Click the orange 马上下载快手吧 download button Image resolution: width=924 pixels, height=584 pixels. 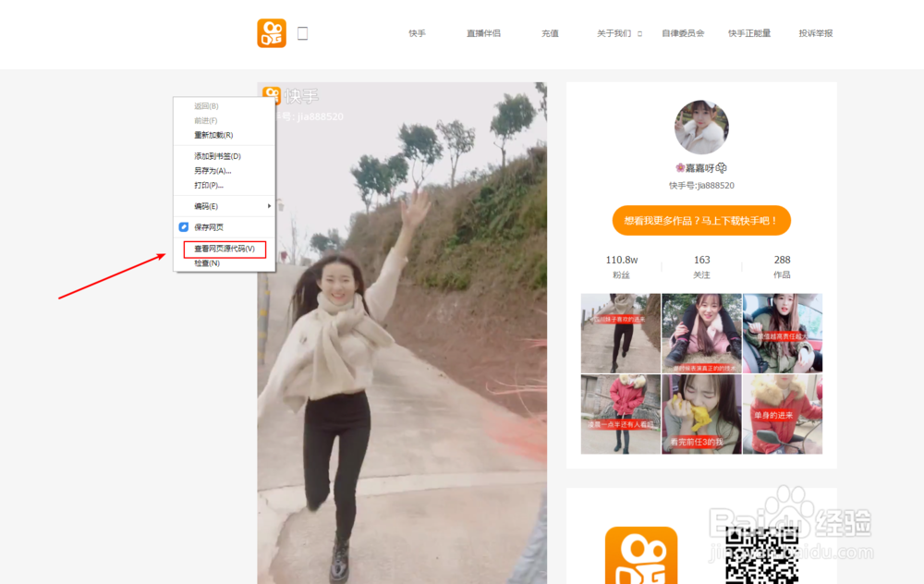click(701, 220)
